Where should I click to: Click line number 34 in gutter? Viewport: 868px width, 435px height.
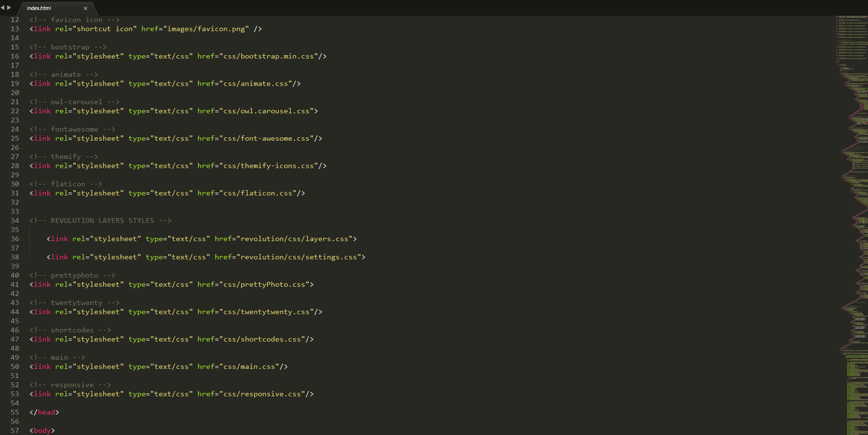point(14,220)
